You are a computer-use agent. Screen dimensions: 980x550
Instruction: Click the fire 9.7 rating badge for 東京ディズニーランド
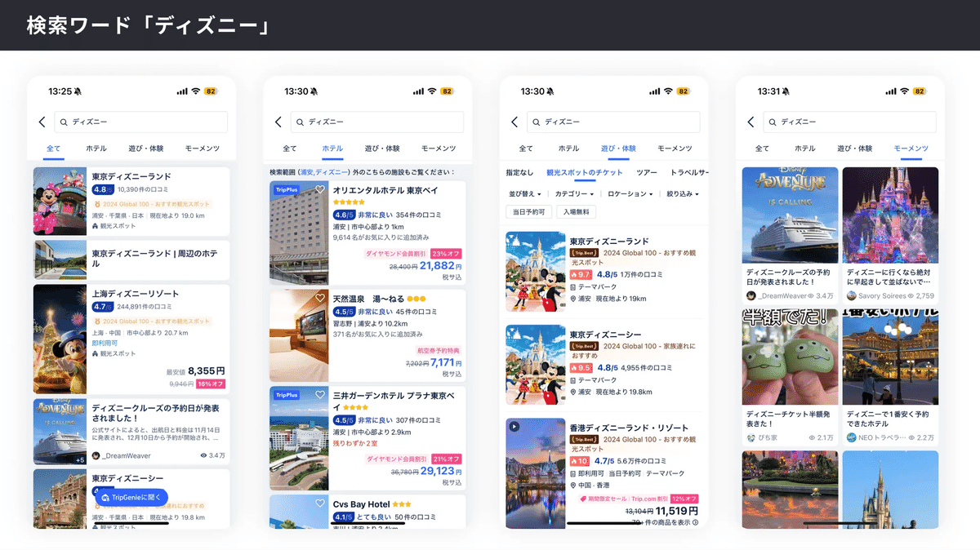point(581,274)
